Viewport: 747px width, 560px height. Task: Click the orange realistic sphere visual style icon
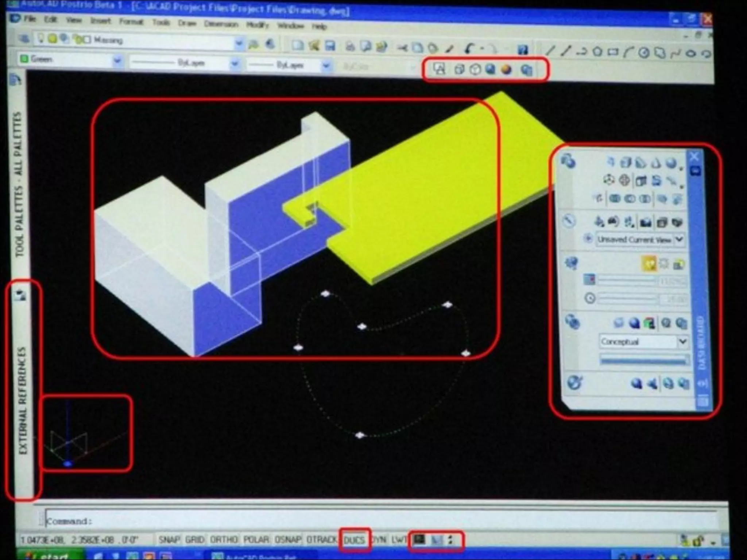point(507,69)
